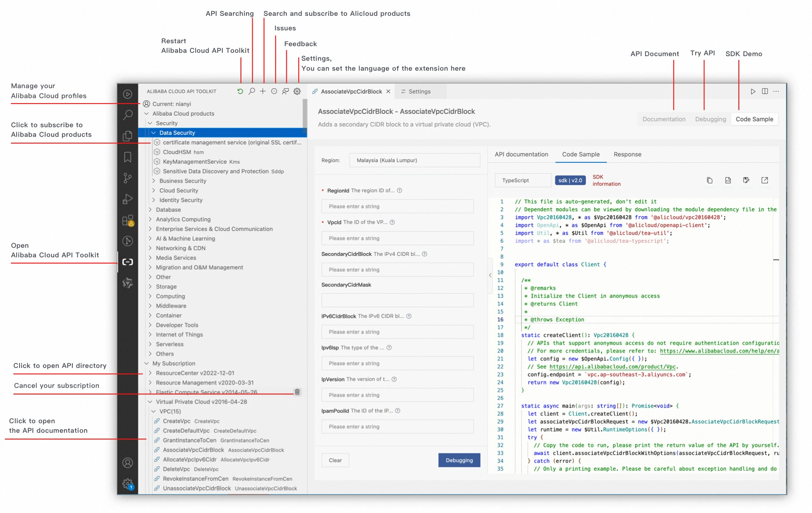812x513 pixels.
Task: Open the Region dropdown showing Malaysia (Kuala Lumpur)
Action: (415, 160)
